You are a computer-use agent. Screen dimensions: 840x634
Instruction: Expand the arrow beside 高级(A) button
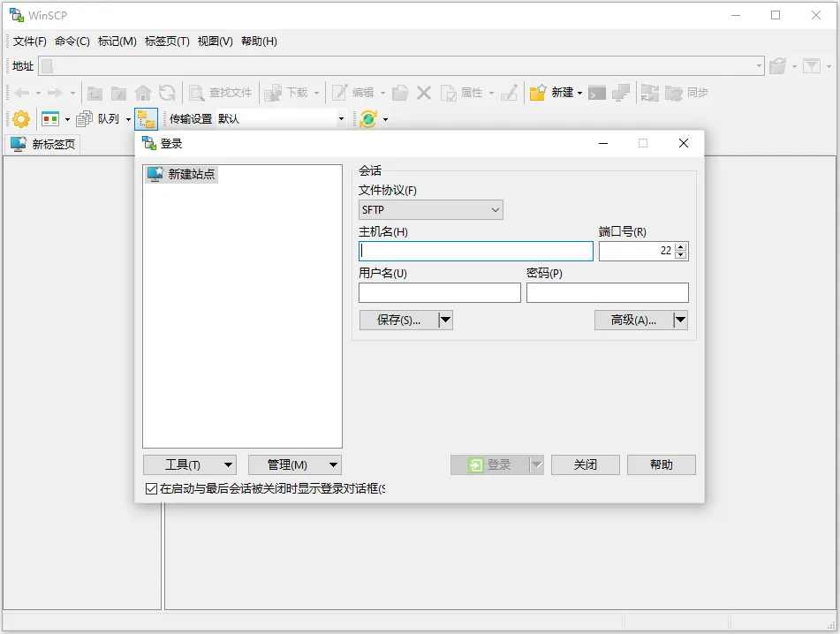point(680,321)
